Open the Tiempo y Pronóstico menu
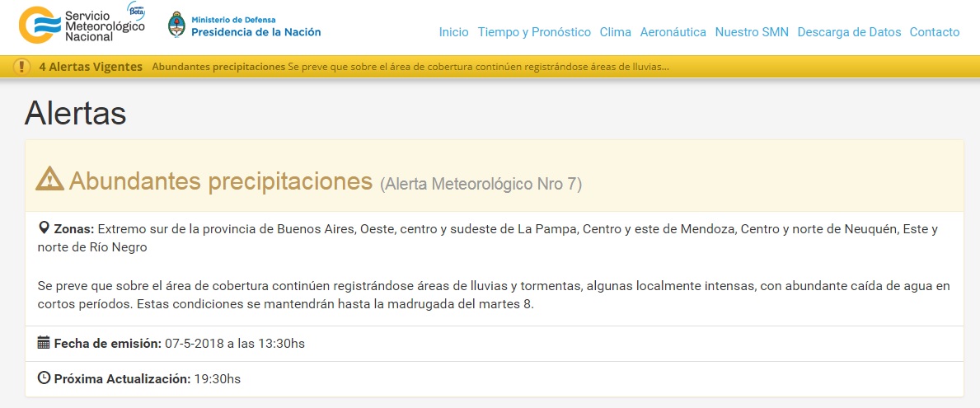980x408 pixels. click(534, 32)
